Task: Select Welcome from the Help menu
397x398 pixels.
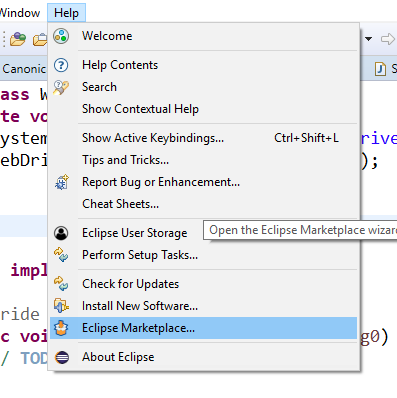Action: tap(203, 36)
